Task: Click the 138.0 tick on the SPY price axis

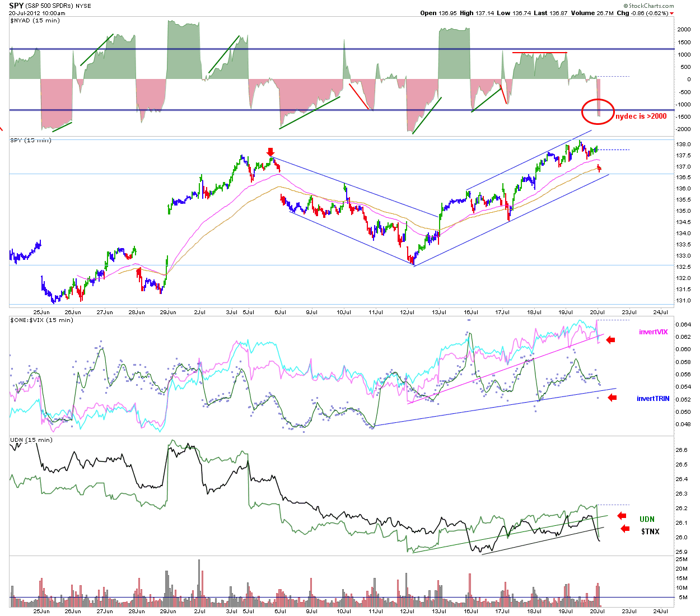Action: click(684, 144)
